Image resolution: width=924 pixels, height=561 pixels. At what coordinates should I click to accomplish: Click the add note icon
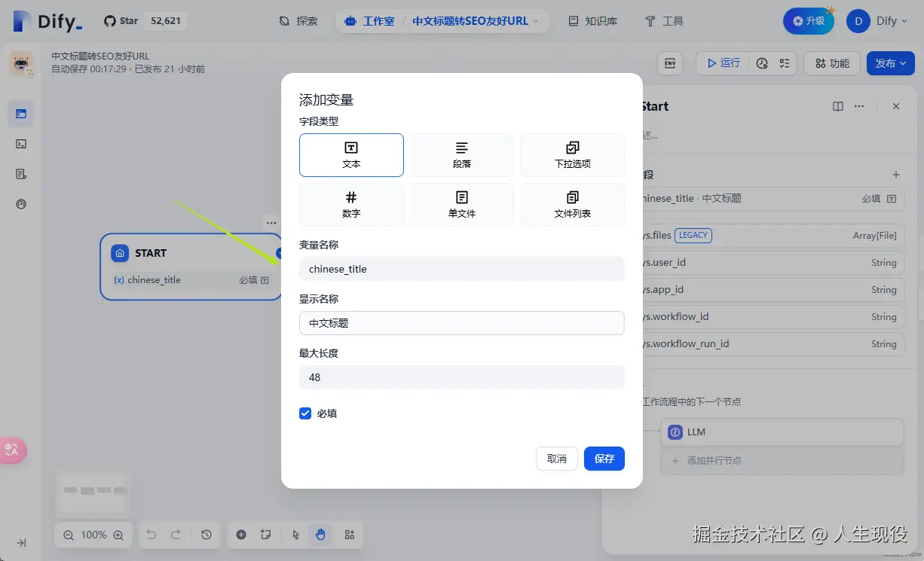coord(265,535)
